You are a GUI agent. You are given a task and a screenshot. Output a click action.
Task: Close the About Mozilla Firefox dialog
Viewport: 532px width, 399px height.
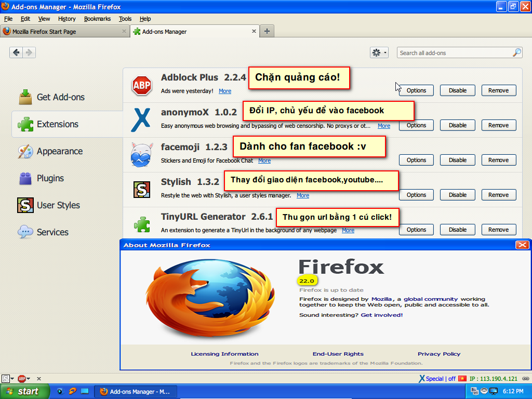click(522, 245)
